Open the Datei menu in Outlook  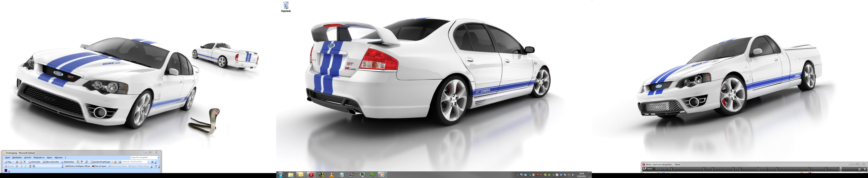coord(8,158)
